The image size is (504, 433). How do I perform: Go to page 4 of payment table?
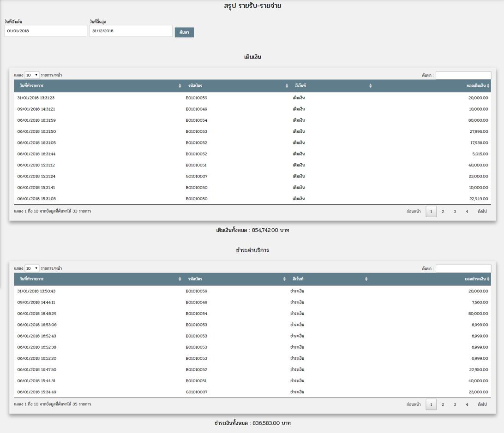click(467, 404)
